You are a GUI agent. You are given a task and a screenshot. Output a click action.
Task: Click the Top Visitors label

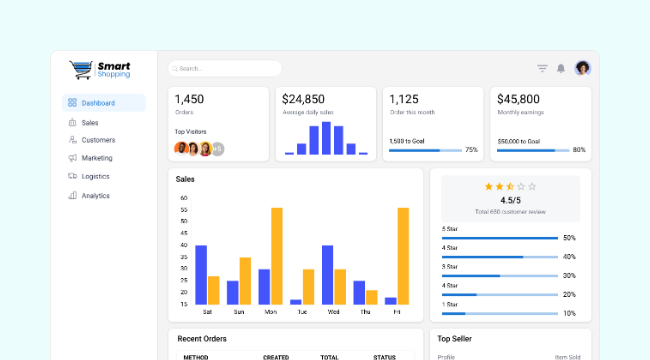click(190, 131)
